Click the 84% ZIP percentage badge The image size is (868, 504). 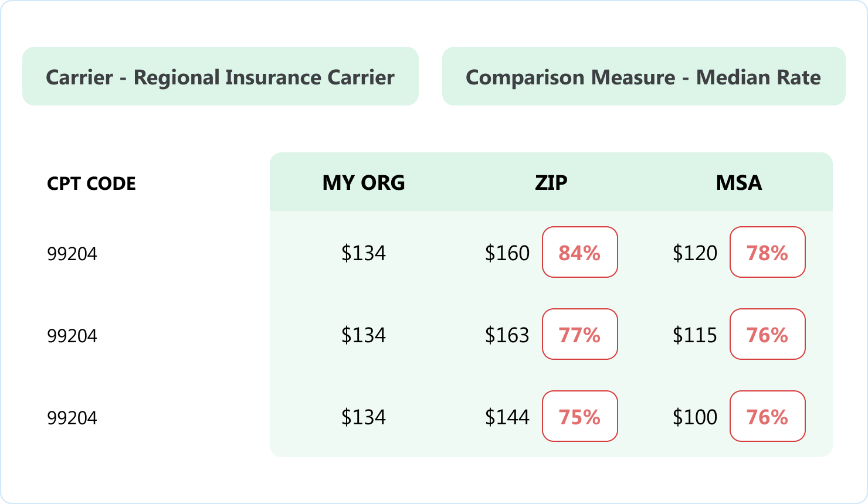point(579,253)
